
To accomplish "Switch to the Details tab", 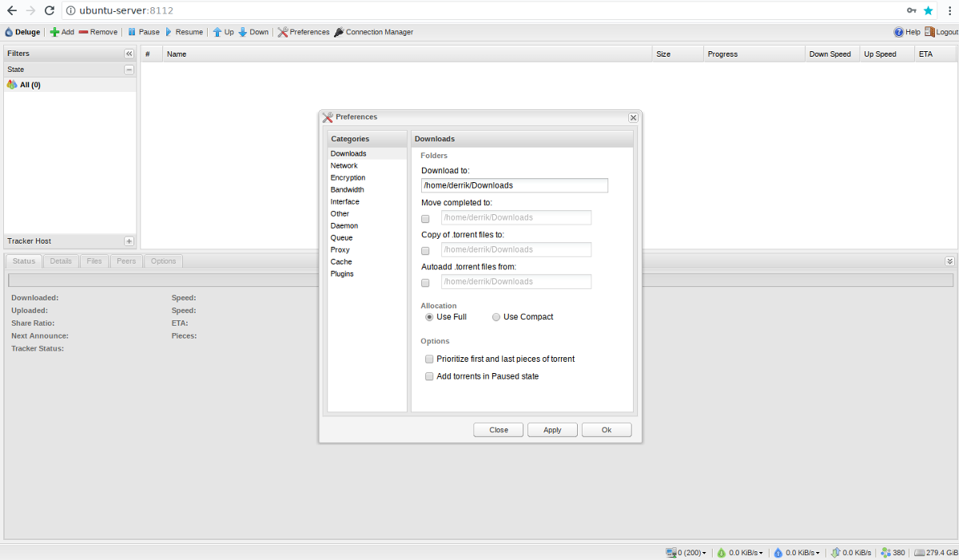I will 61,261.
